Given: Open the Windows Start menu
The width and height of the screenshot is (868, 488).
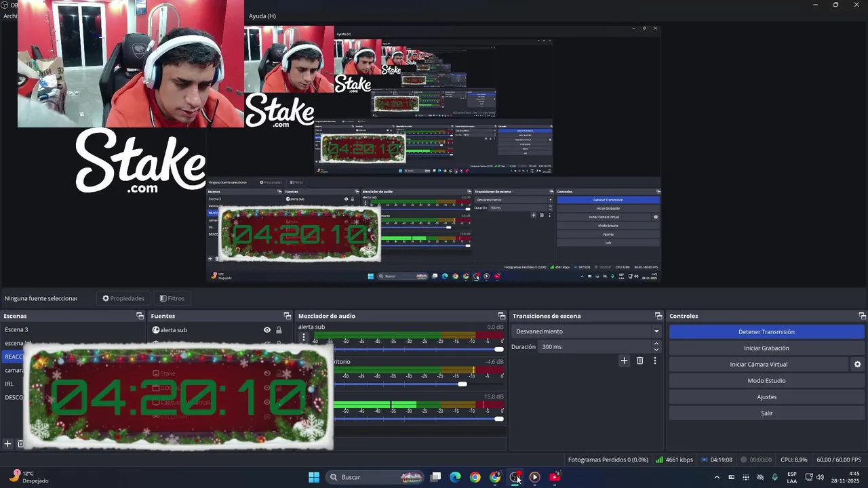Looking at the screenshot, I should click(314, 477).
